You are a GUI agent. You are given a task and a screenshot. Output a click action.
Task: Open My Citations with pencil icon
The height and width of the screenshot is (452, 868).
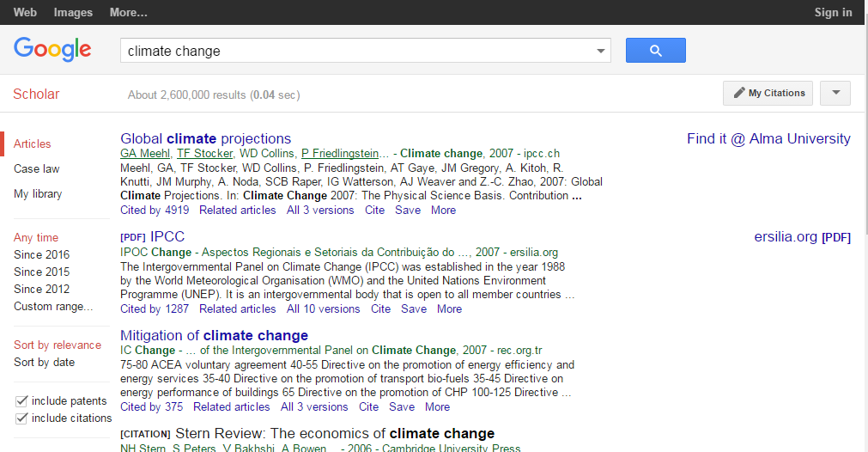point(768,93)
